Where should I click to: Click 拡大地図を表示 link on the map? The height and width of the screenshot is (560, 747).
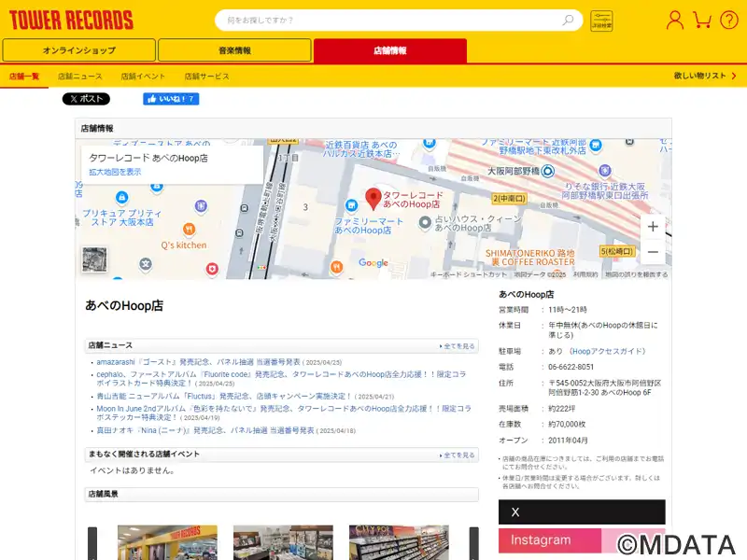click(x=115, y=172)
